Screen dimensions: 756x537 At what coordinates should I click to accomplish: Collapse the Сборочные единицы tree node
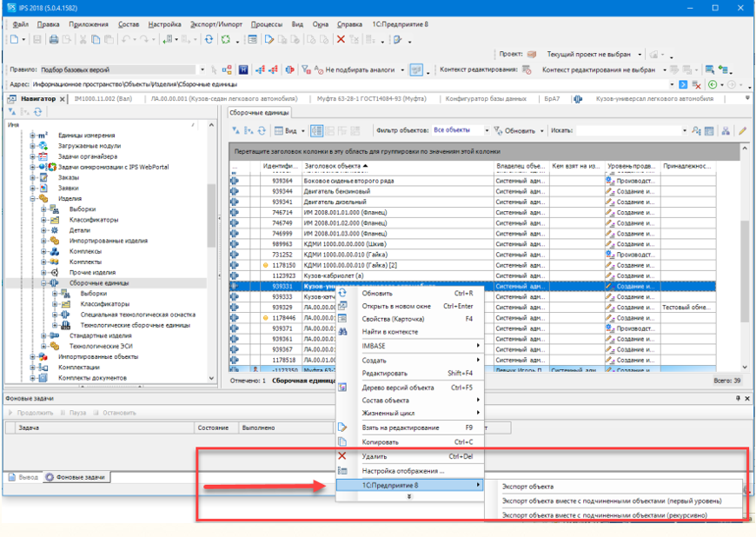point(42,283)
